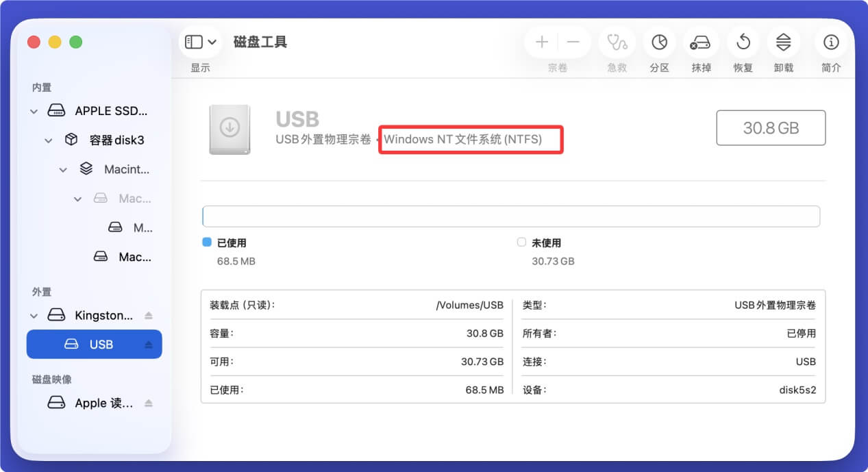Click the 抹掉 (Erase) toolbar icon
Viewport: 868px width, 472px height.
(700, 41)
